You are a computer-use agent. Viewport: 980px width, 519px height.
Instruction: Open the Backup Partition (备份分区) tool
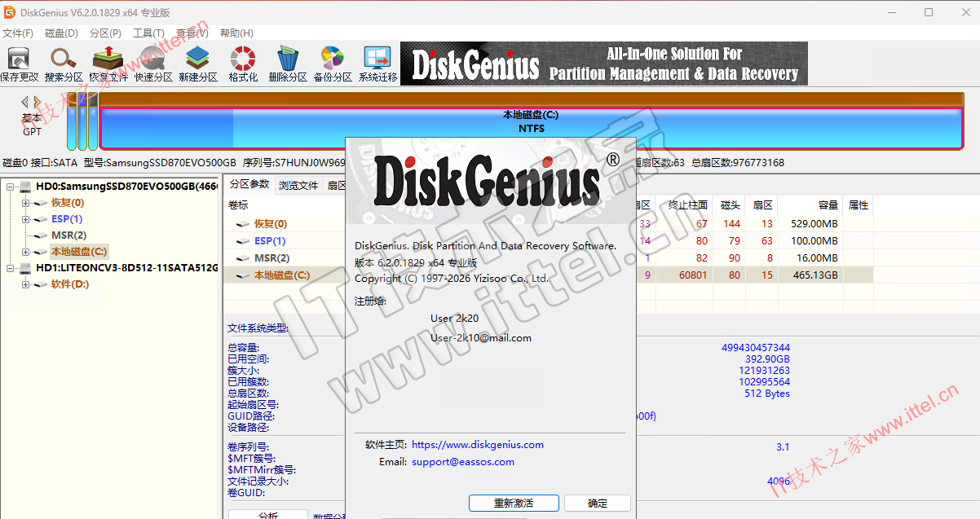[333, 64]
